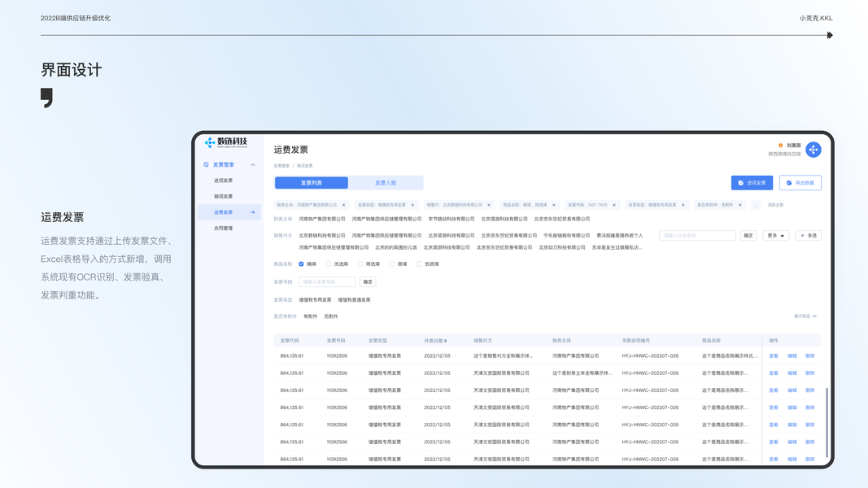Switch to the 发票列表 tab
Screen dimensions: 868x488
pyautogui.click(x=312, y=182)
